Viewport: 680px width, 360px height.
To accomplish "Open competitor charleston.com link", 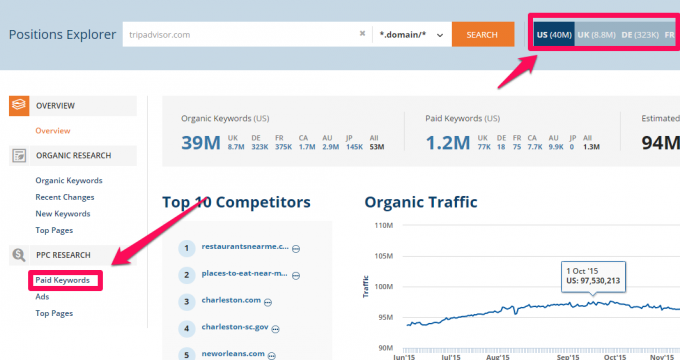I will click(231, 300).
